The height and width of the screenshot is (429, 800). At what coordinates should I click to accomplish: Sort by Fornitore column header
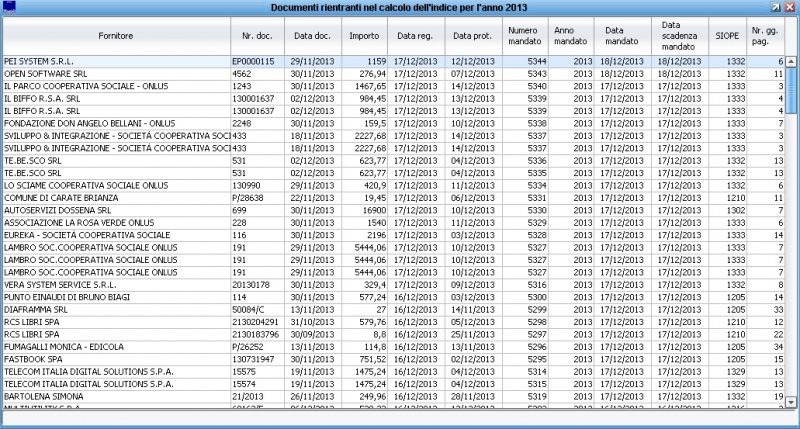[x=116, y=36]
